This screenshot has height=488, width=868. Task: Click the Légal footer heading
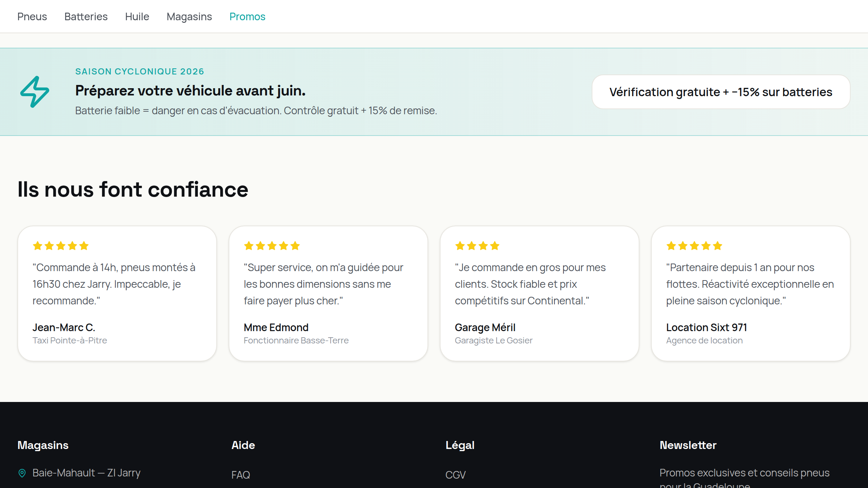460,445
